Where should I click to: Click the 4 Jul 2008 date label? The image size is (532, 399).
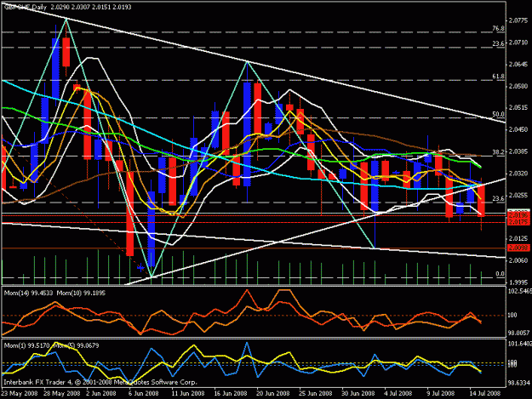pos(398,393)
